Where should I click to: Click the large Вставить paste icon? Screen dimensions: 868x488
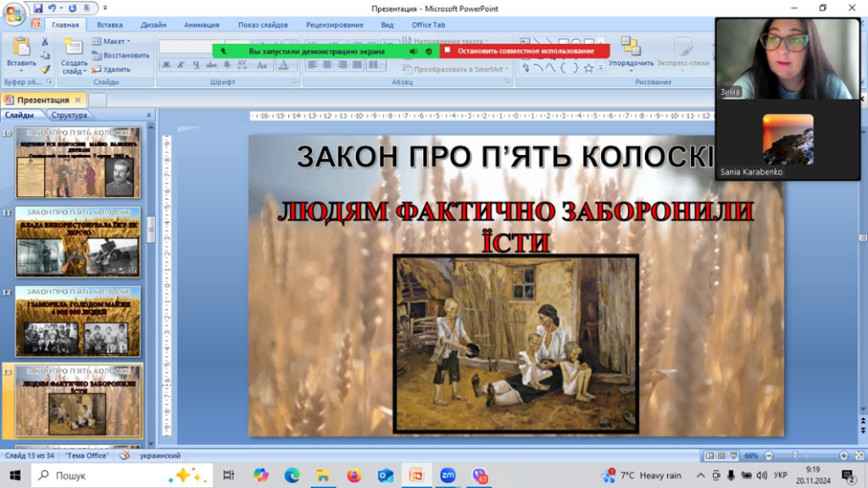click(x=21, y=47)
